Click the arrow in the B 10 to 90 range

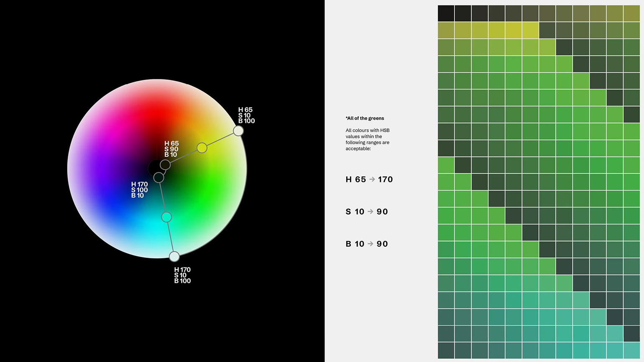click(x=370, y=244)
